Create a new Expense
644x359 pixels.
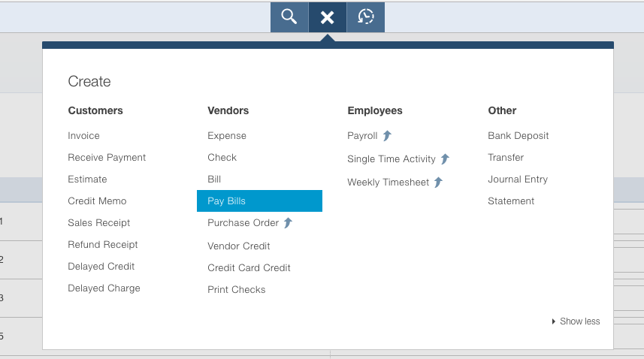pyautogui.click(x=227, y=136)
